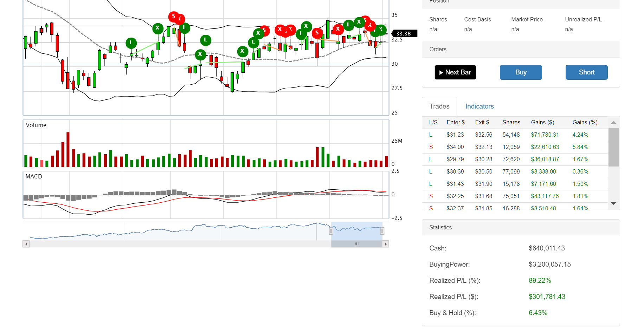This screenshot has width=644, height=333.
Task: Select the 0.36% gain cell
Action: pos(580,172)
